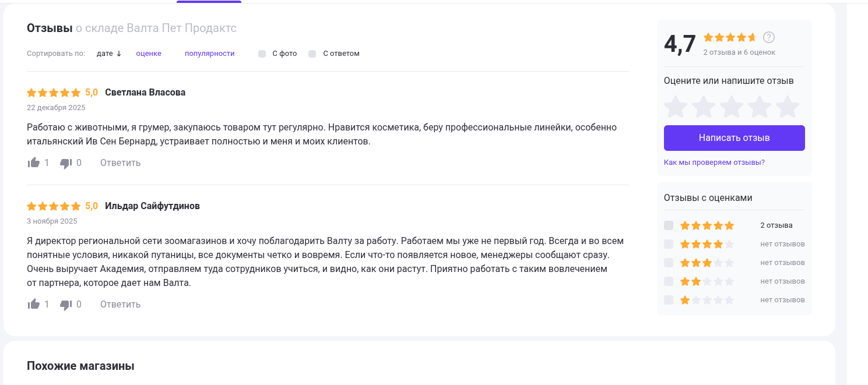Viewport: 868px width, 385px height.
Task: Check the four-star reviews filter
Action: (x=669, y=244)
